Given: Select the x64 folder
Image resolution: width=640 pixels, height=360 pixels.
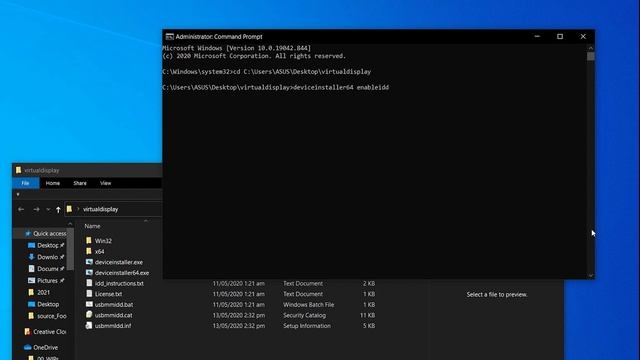Looking at the screenshot, I should click(x=100, y=252).
